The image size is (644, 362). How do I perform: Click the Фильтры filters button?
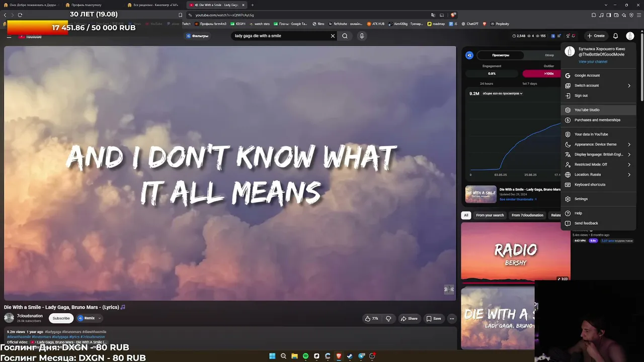click(197, 36)
